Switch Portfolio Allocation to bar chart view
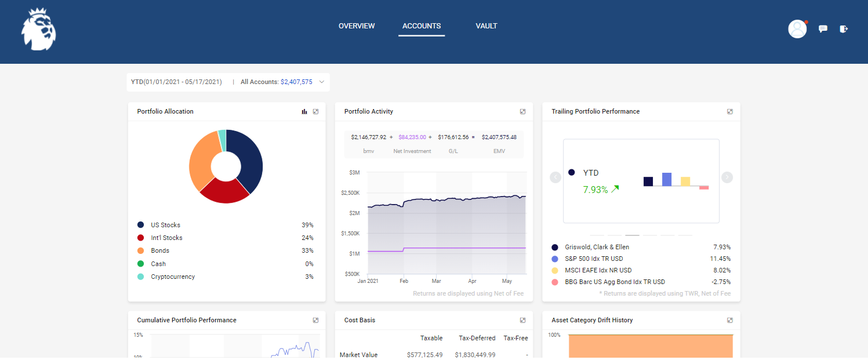Screen dimensions: 868x360 [x=304, y=111]
